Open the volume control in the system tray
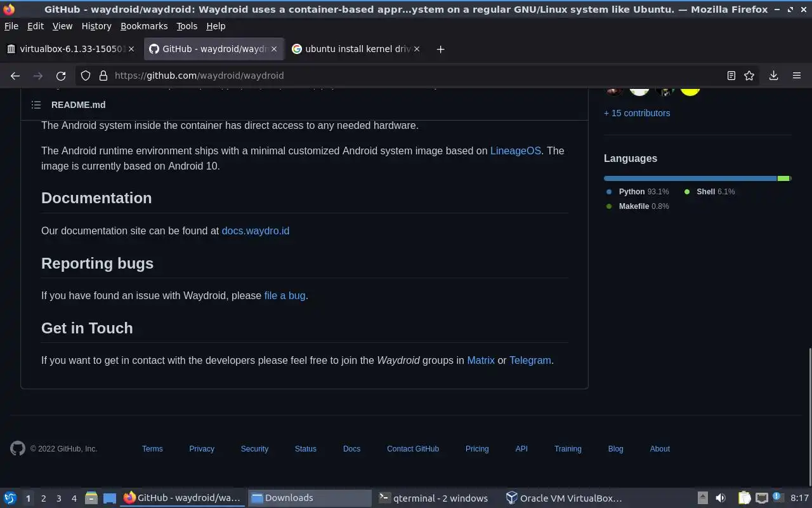Screen dimensions: 812x508 pos(721,498)
